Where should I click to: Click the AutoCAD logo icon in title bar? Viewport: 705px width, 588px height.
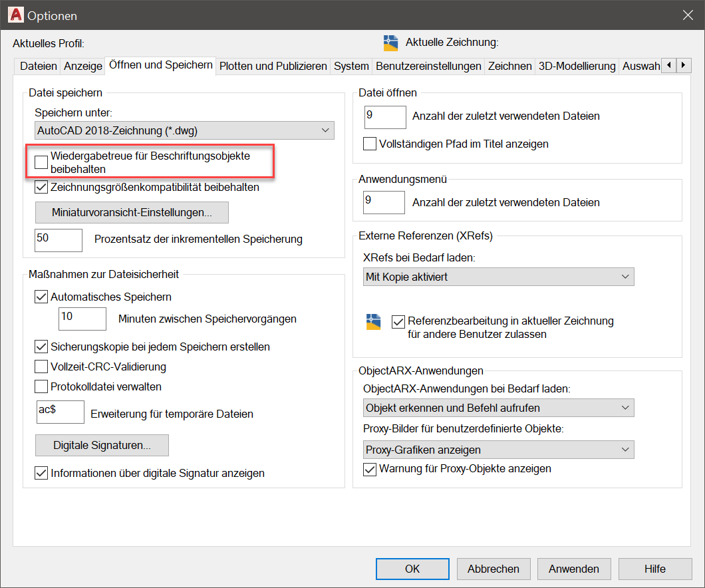pyautogui.click(x=16, y=15)
